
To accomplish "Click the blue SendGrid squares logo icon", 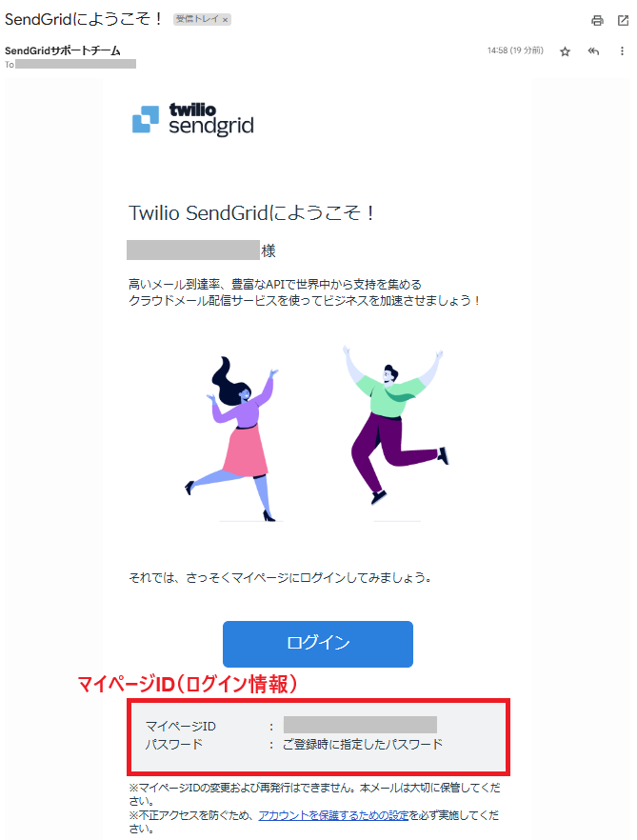I will tap(146, 119).
